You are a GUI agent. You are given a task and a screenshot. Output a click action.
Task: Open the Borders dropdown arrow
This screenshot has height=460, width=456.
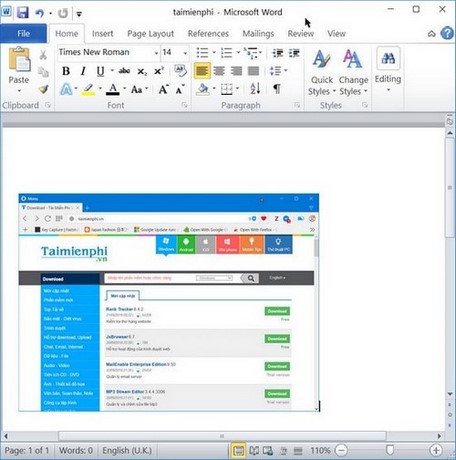click(x=237, y=89)
